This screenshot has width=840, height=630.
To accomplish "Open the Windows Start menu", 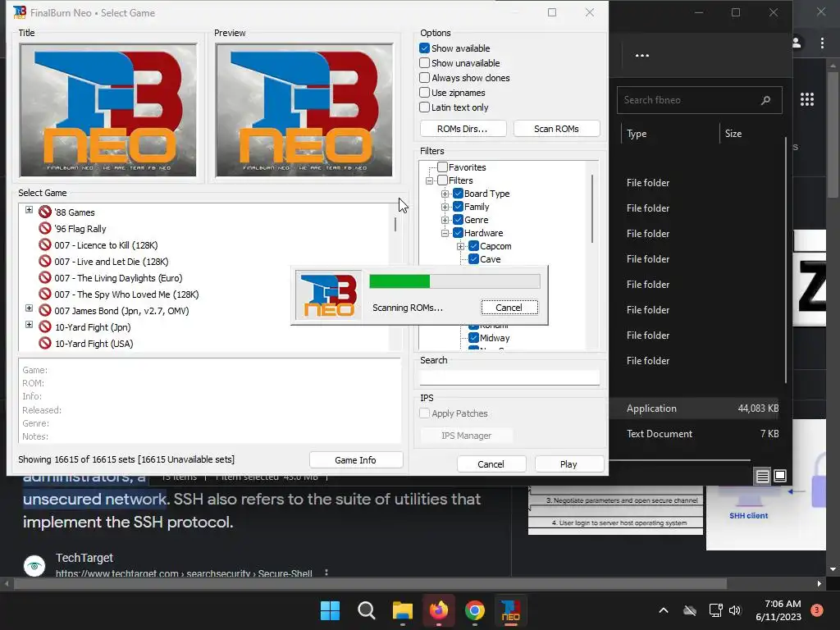I will tap(330, 610).
